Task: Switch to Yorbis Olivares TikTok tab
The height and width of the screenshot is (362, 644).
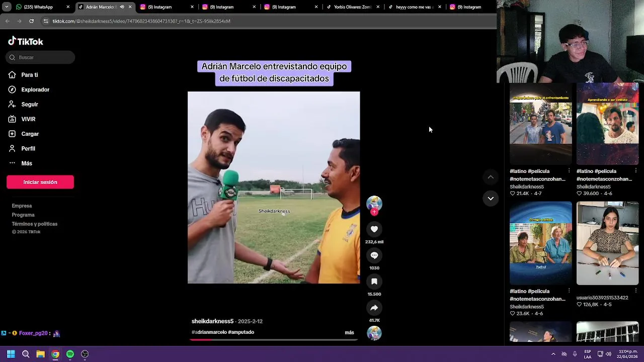Action: click(x=353, y=7)
